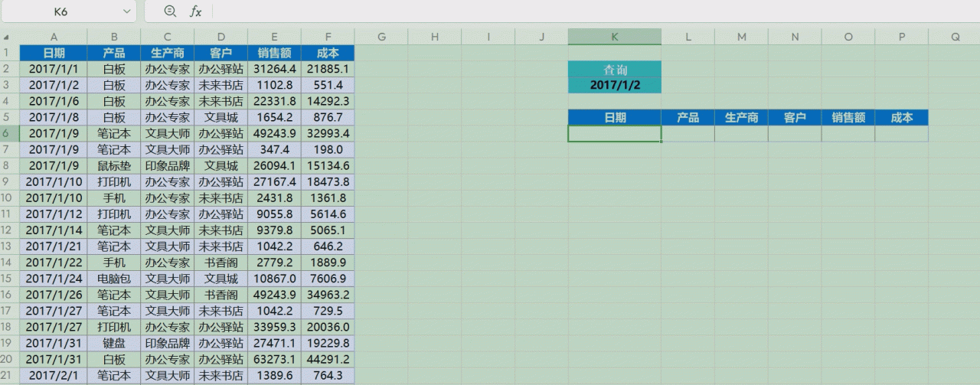Click the Name Box showing K6
Image resolution: width=980 pixels, height=385 pixels.
(x=61, y=11)
